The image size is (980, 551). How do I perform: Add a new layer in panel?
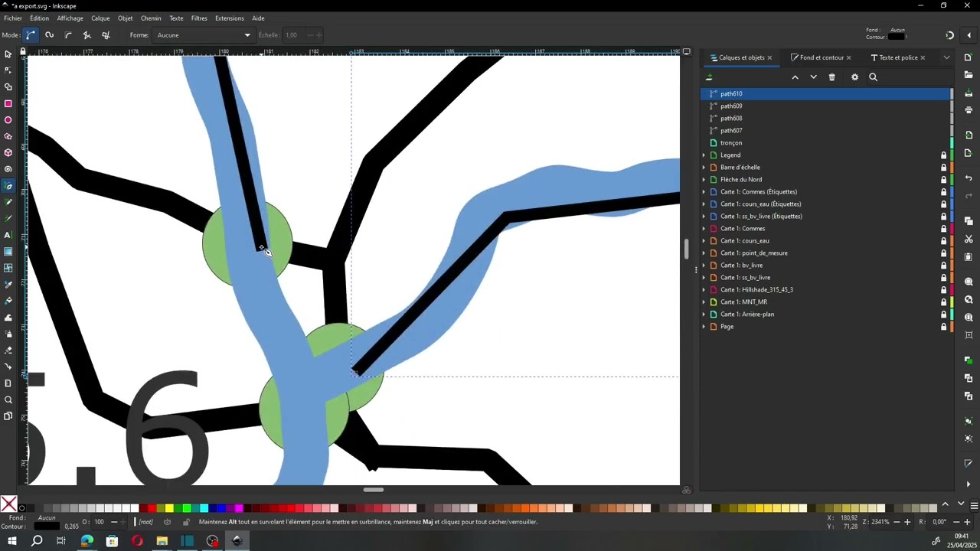pos(709,77)
